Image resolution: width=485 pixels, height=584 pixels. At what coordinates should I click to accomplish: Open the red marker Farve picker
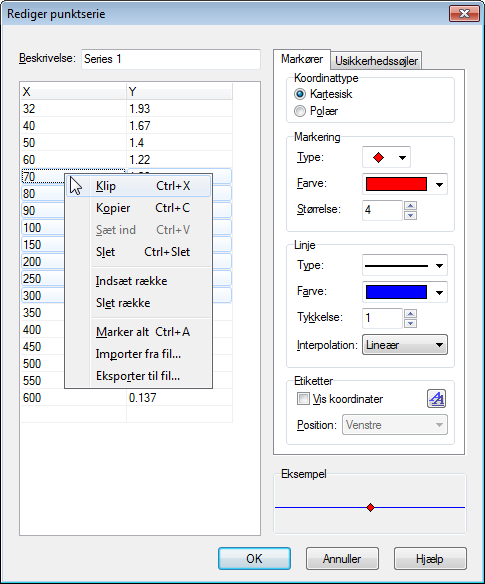tap(405, 184)
